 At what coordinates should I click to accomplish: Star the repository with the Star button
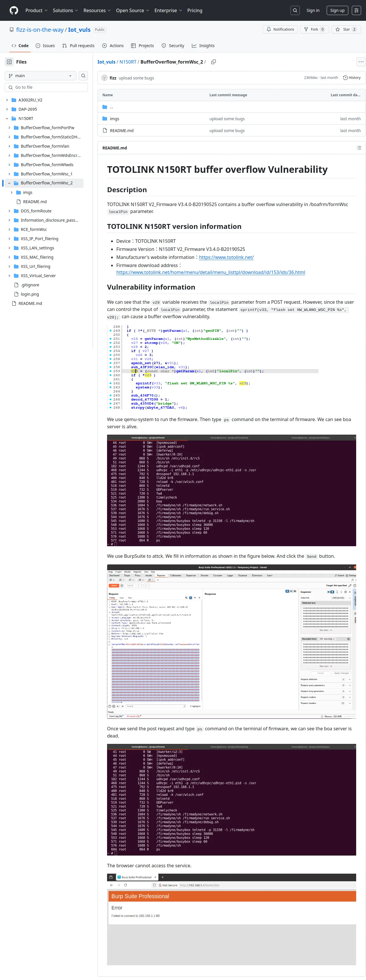coord(346,29)
